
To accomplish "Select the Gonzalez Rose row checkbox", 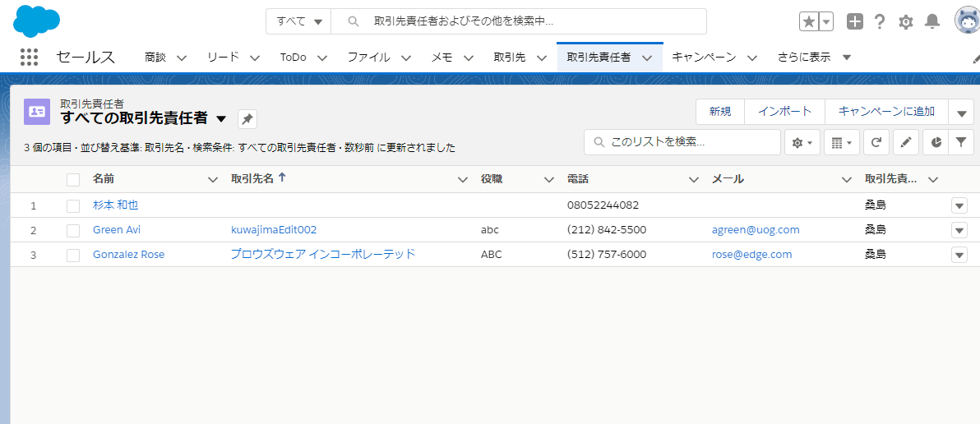I will pyautogui.click(x=73, y=255).
